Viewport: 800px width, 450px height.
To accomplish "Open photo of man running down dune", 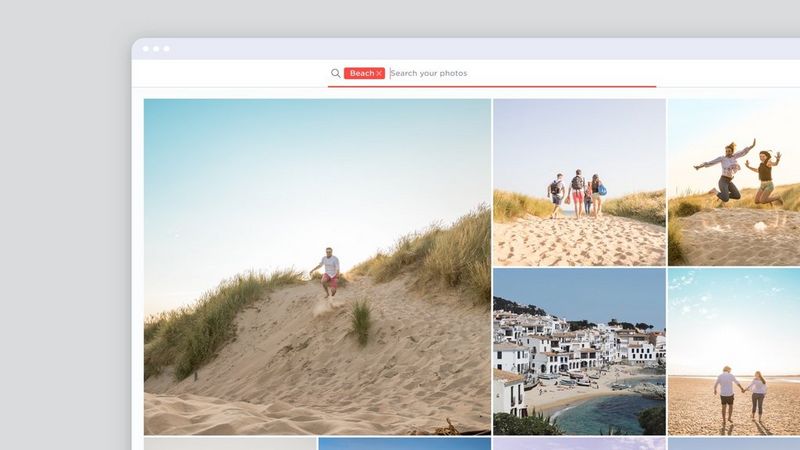I will pyautogui.click(x=317, y=267).
